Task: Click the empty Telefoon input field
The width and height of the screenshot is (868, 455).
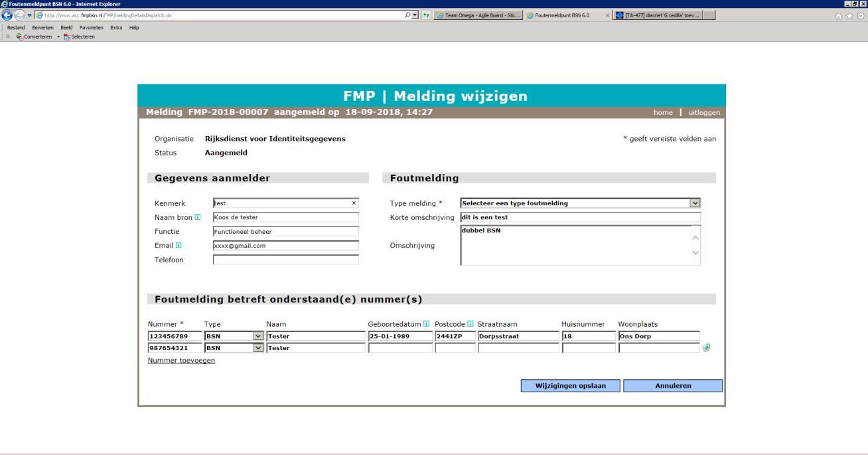Action: click(x=285, y=260)
